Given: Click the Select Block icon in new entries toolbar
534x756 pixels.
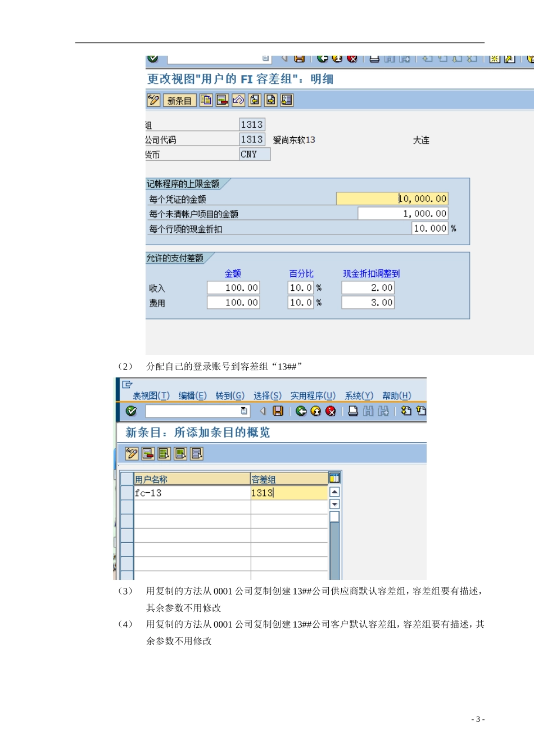Looking at the screenshot, I should click(180, 453).
